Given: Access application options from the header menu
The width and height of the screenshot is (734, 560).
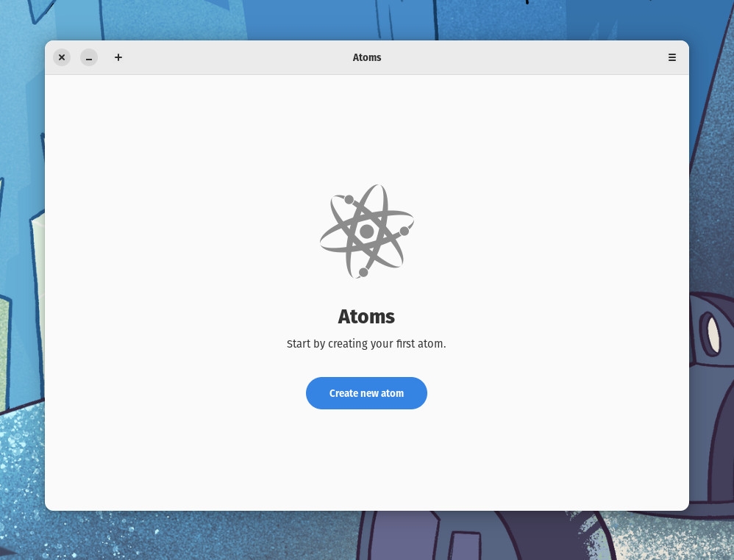Looking at the screenshot, I should [671, 57].
